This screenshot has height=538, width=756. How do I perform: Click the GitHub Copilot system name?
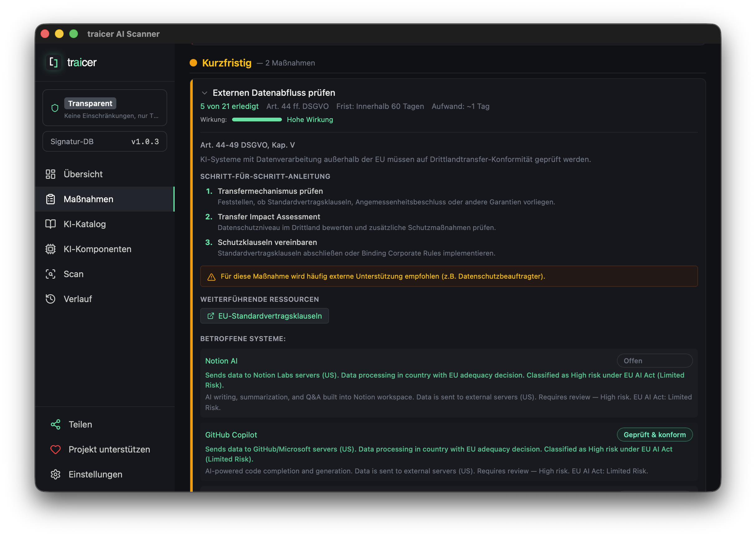[231, 435]
